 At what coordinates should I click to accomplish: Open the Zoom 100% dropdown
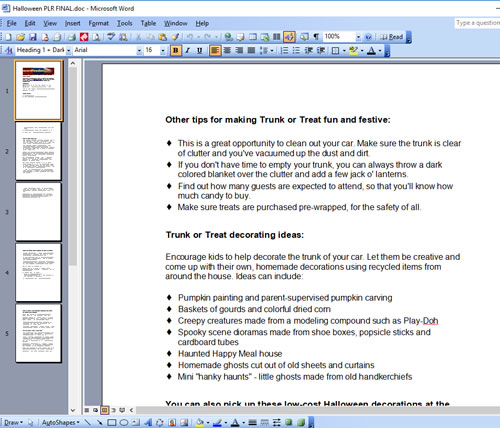[358, 37]
